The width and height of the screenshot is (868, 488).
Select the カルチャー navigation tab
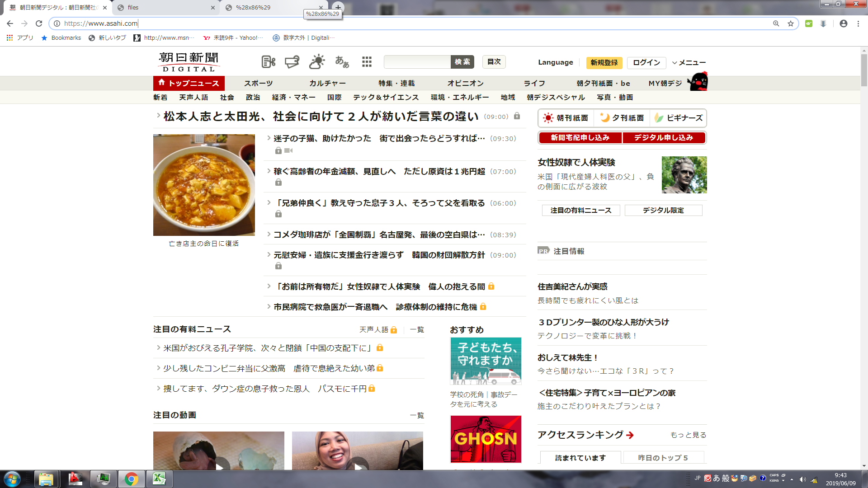(327, 83)
